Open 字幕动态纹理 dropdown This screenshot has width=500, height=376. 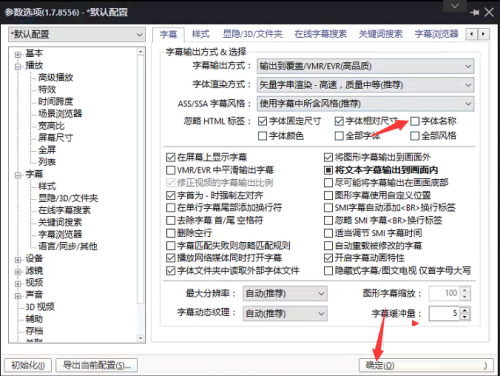click(x=285, y=314)
